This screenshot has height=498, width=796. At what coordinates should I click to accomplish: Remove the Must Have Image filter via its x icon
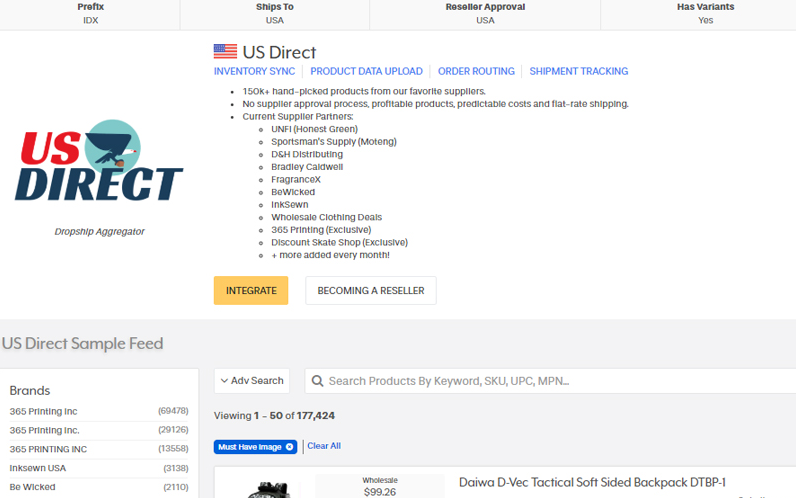click(289, 447)
